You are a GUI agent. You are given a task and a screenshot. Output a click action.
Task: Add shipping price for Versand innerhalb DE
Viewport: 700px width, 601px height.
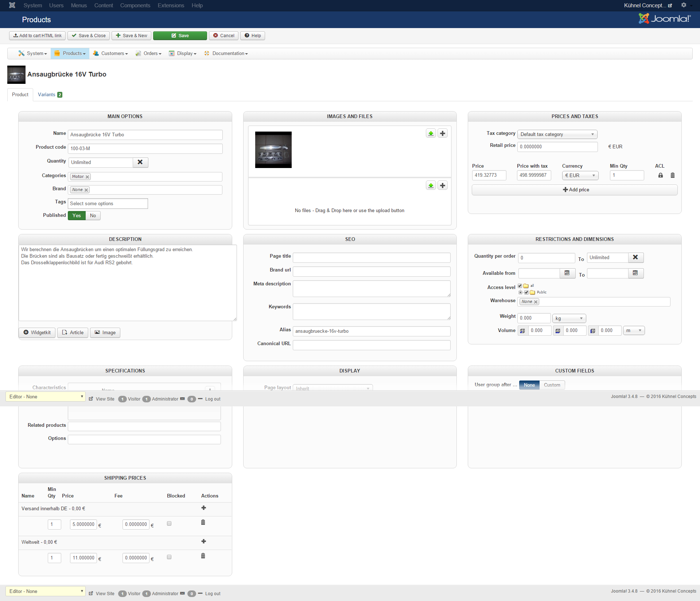(x=203, y=508)
